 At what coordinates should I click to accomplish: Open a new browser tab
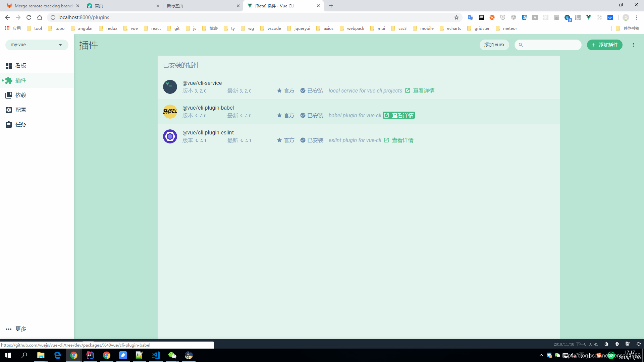click(x=331, y=6)
